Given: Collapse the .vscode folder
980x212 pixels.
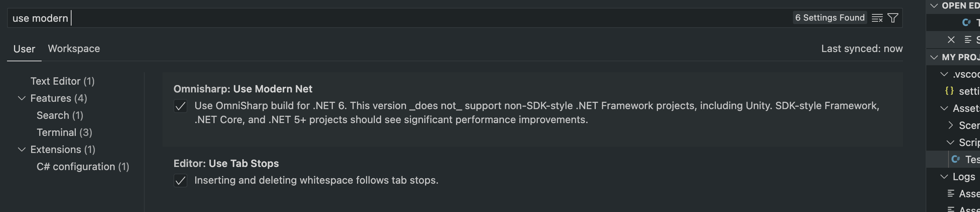Looking at the screenshot, I should click(944, 74).
